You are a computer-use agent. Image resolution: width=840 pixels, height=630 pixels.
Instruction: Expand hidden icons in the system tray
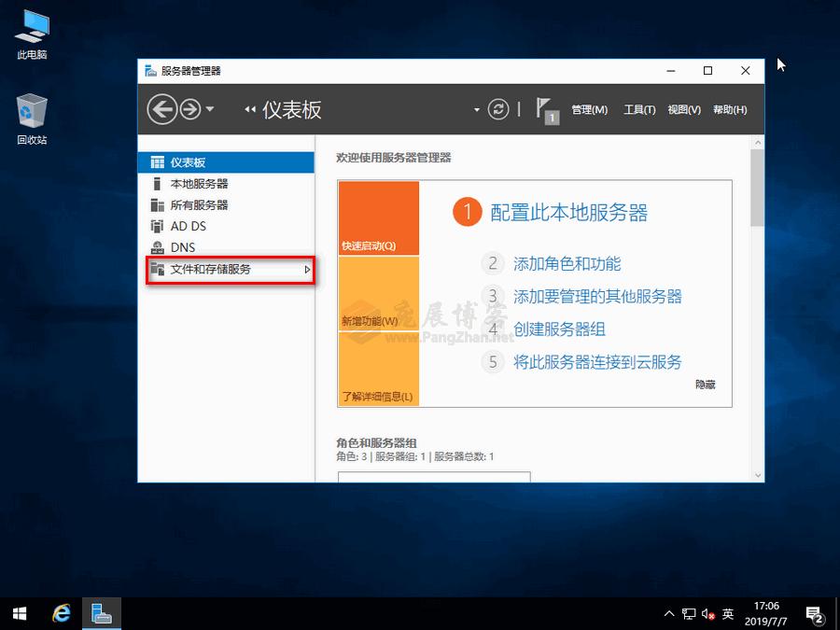[x=668, y=614]
